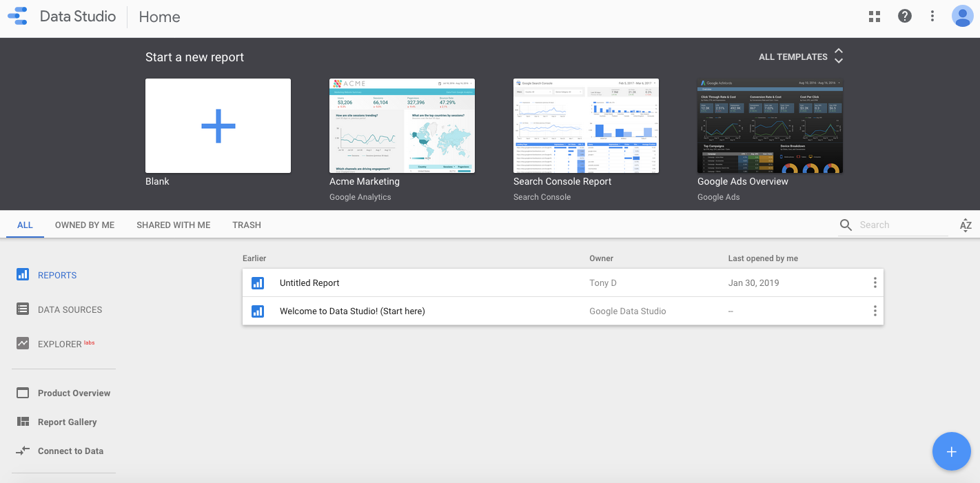
Task: Open the Google Ads Overview template thumbnail
Action: pos(770,125)
